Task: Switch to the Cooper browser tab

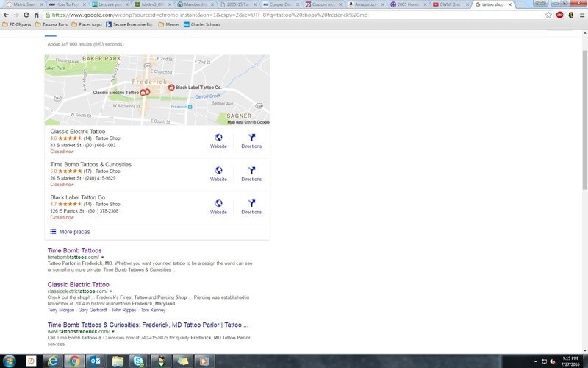Action: [279, 4]
